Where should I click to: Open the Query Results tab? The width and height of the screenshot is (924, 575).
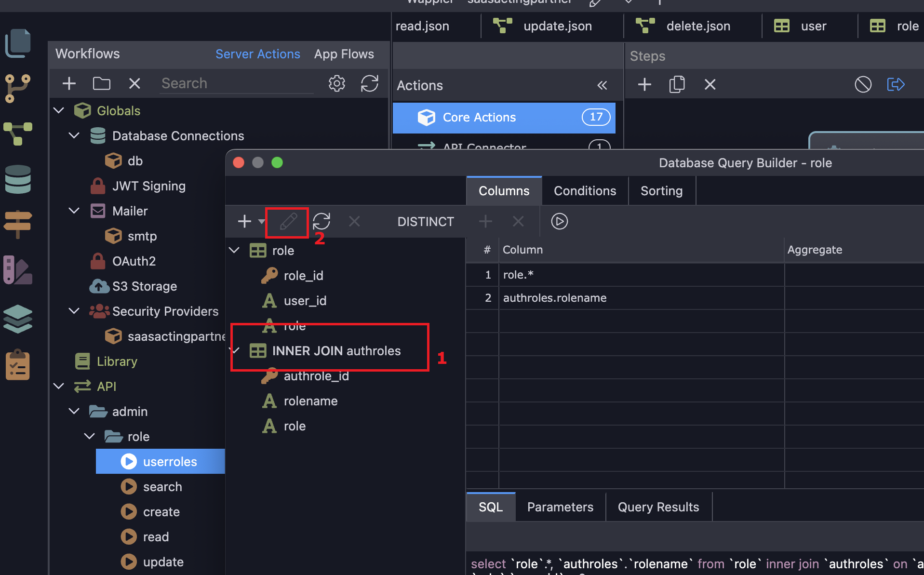point(658,507)
